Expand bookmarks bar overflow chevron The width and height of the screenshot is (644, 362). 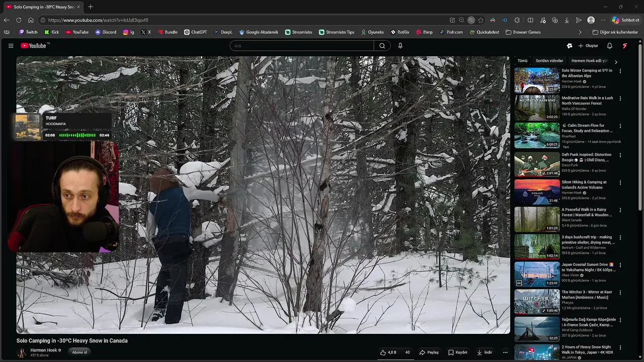(580, 32)
